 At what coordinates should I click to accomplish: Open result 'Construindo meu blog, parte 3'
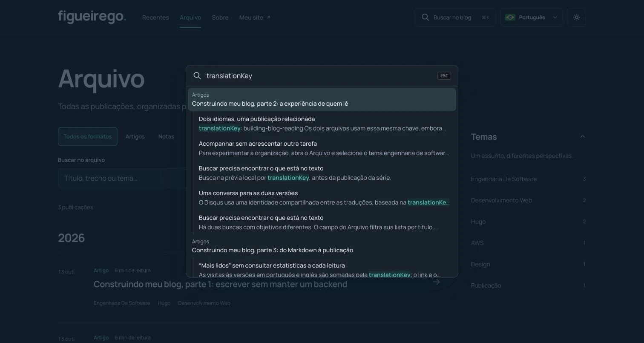(322, 246)
